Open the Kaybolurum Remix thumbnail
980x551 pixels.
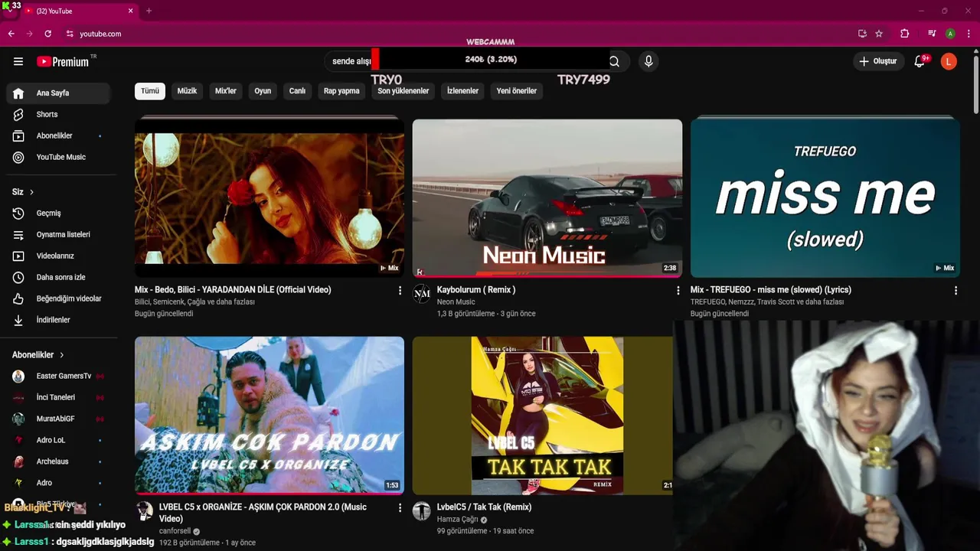click(x=547, y=197)
